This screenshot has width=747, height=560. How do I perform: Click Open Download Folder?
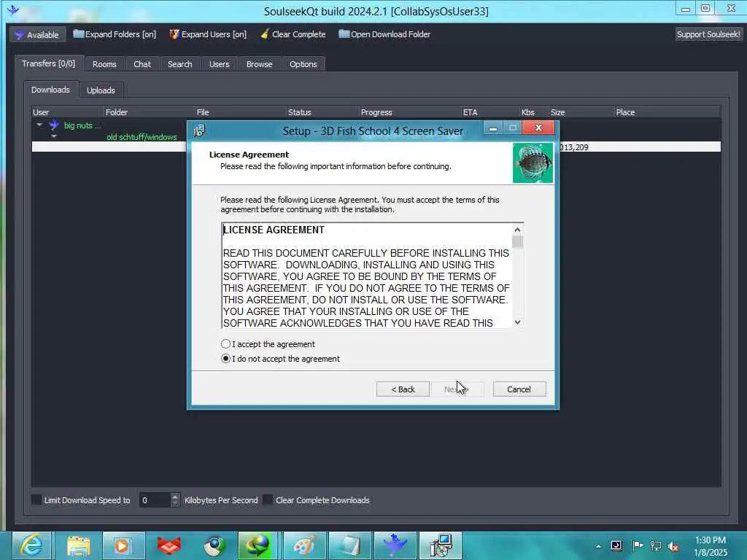384,34
